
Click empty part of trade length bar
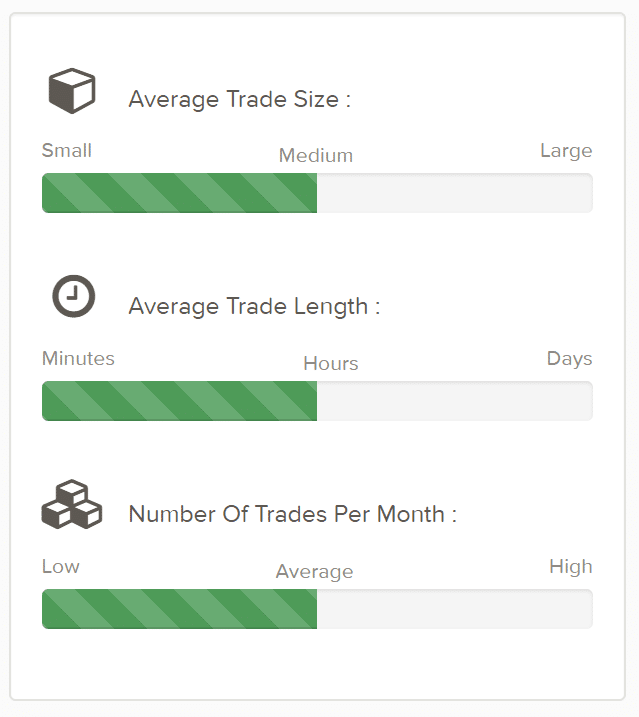[455, 401]
